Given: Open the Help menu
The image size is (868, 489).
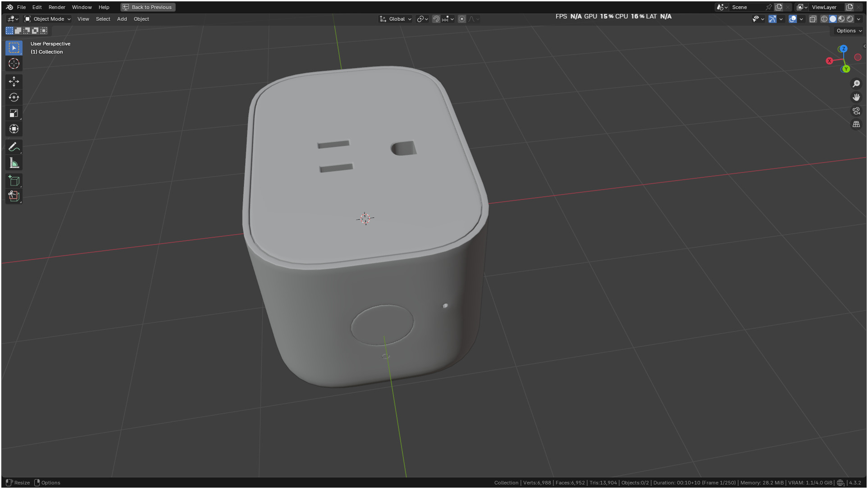Looking at the screenshot, I should 104,7.
